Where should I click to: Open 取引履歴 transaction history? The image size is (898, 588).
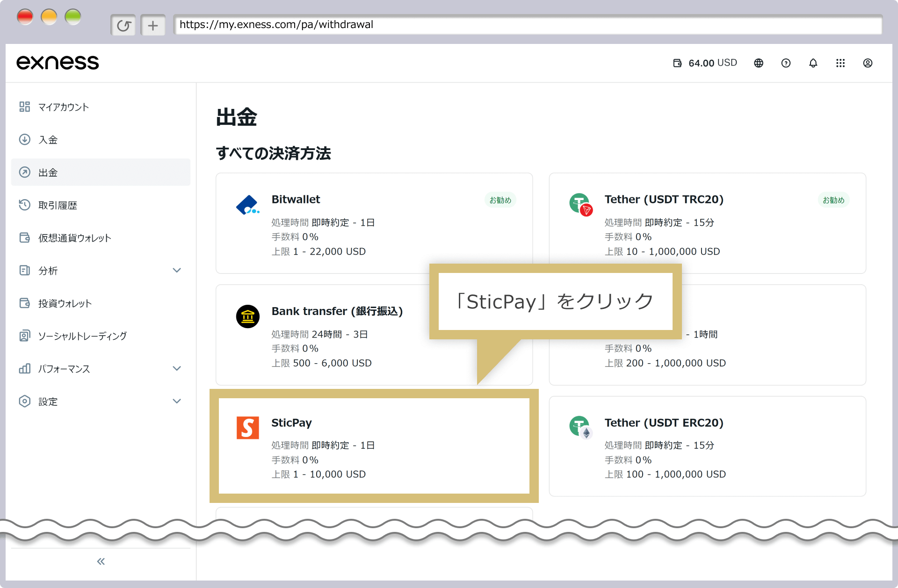click(x=101, y=205)
